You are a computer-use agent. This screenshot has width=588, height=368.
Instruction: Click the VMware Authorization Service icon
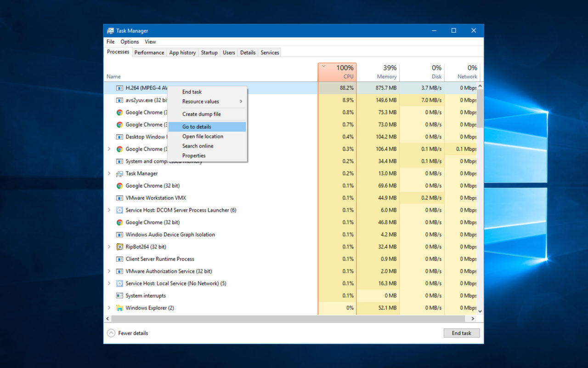(119, 271)
